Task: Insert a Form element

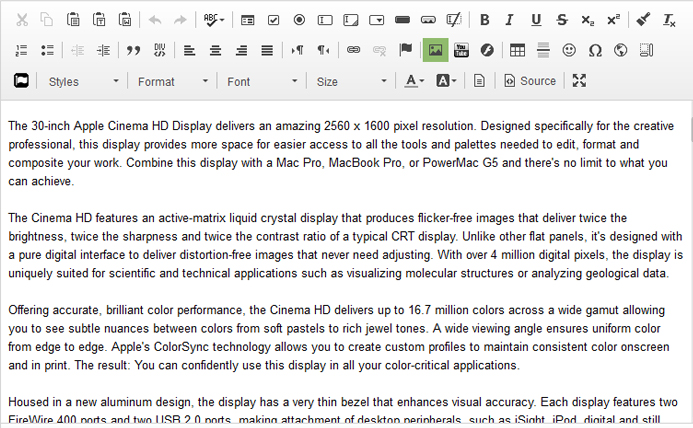Action: 248,20
